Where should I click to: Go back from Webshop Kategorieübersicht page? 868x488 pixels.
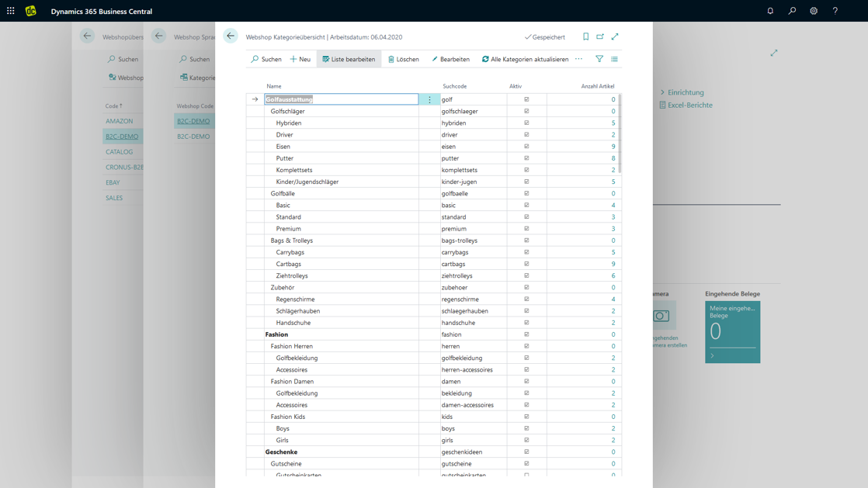[231, 36]
